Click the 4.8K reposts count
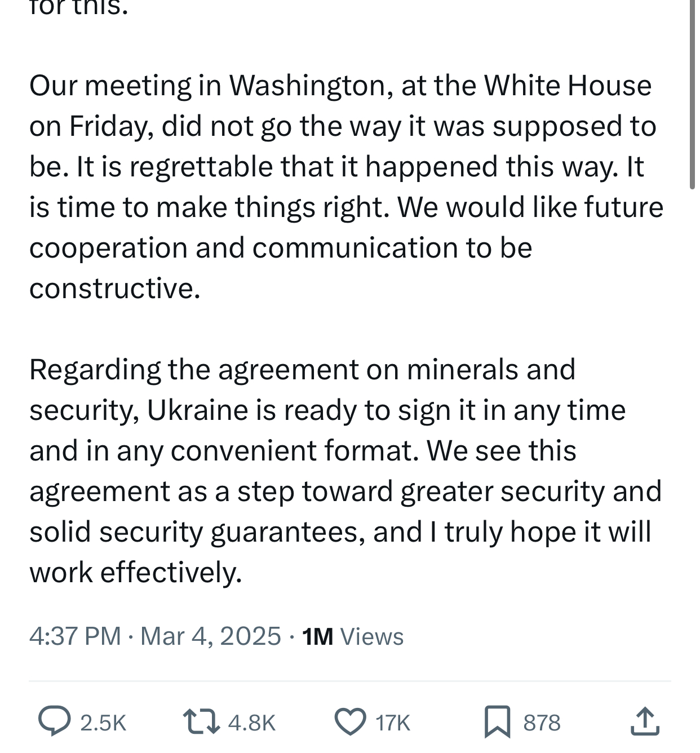 coord(252,723)
